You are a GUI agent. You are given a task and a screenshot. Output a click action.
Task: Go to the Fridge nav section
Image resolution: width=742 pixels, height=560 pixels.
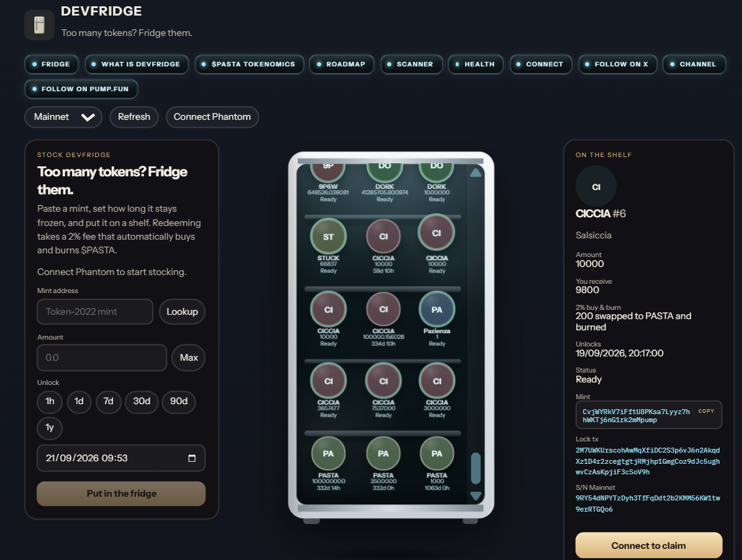click(x=51, y=65)
